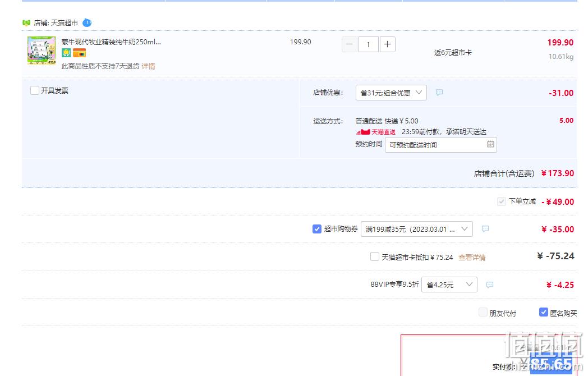Screen dimensions: 588x376
Task: Click the ¥-75.24 card deduction amount
Action: click(x=555, y=256)
